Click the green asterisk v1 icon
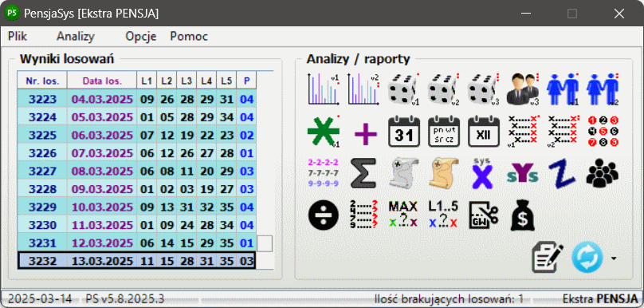Viewport: 644px width, 308px height. coord(324,132)
